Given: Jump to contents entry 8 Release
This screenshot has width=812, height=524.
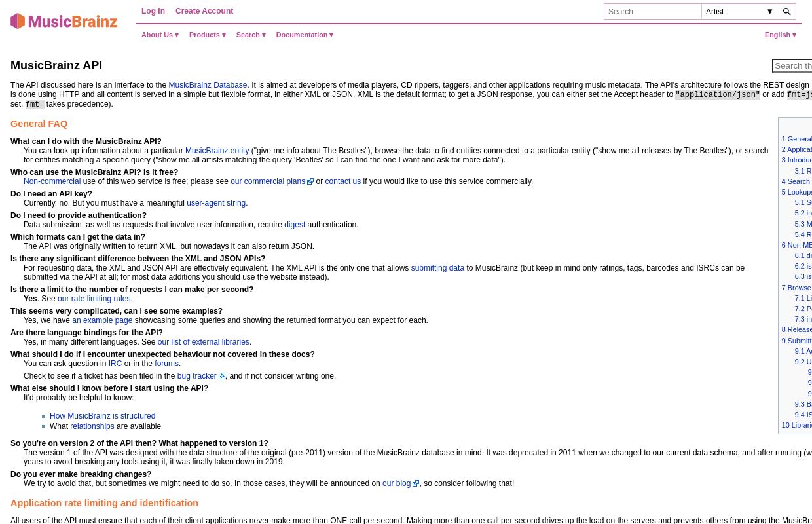Looking at the screenshot, I should point(796,329).
